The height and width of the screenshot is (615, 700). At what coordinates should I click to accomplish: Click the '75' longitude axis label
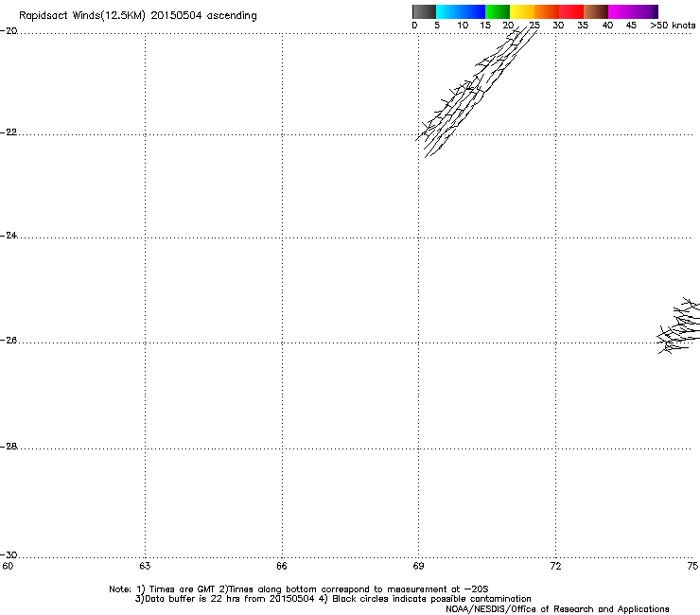pyautogui.click(x=692, y=567)
